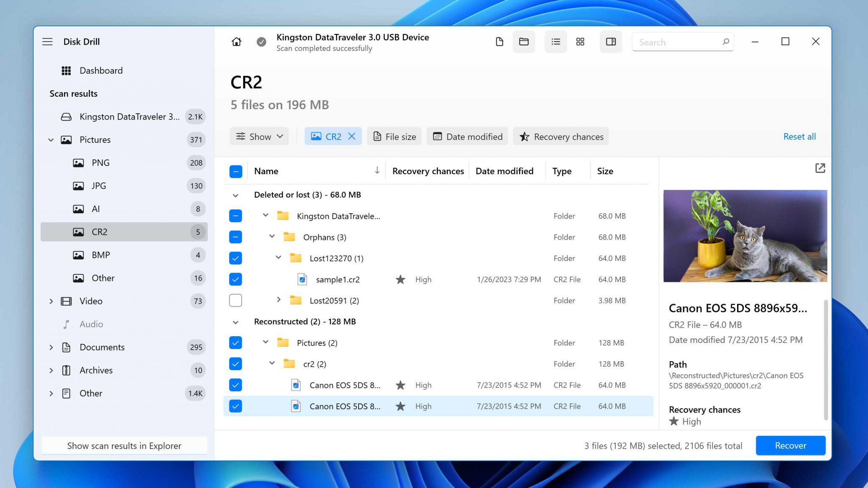This screenshot has width=868, height=488.
Task: Uncheck sample1.cr2 file
Action: [235, 279]
